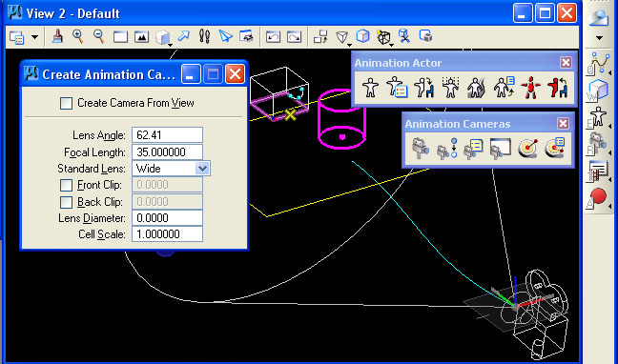Select the Walk footprints tool

click(x=204, y=36)
